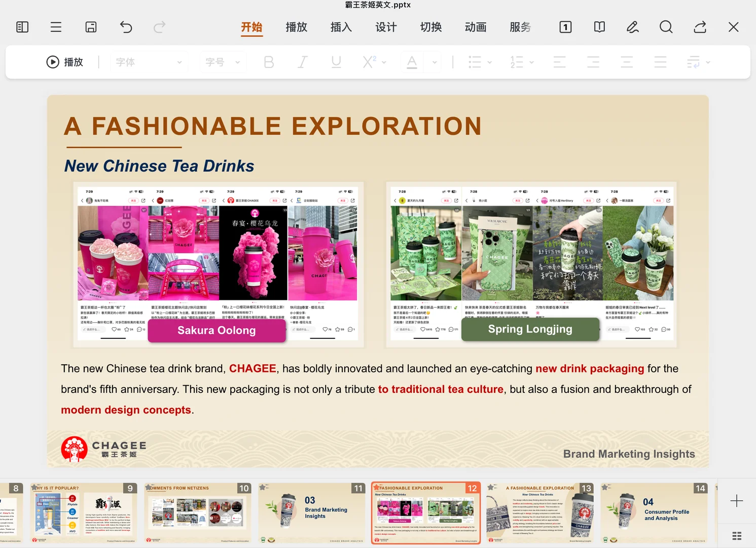This screenshot has height=548, width=756.
Task: Select the 切换 tab
Action: (x=431, y=27)
